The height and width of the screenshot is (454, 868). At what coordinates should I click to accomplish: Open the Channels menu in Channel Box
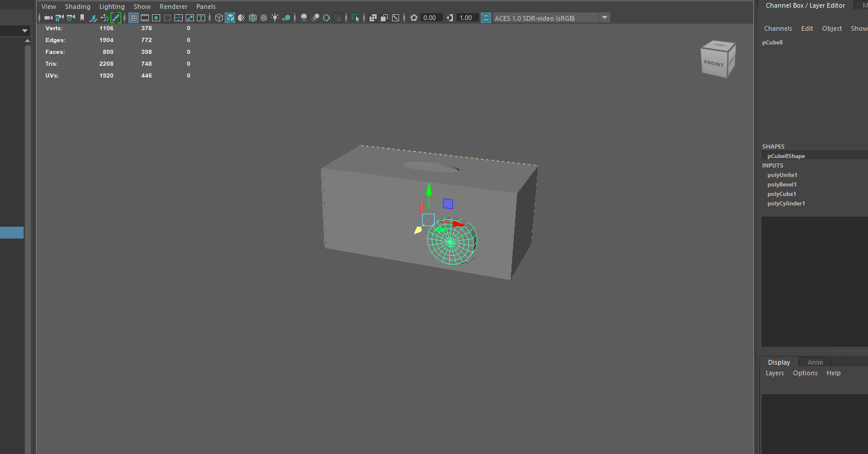tap(778, 28)
